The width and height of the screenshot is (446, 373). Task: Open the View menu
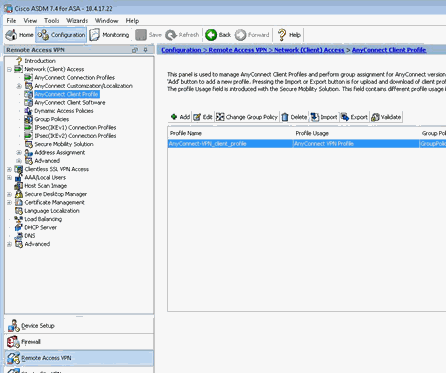point(30,21)
